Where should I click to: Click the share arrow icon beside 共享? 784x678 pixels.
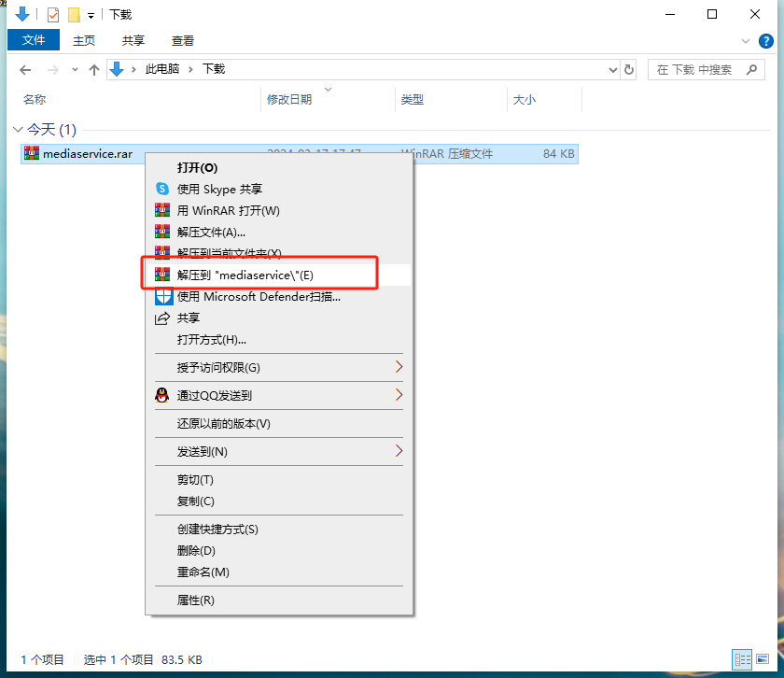pyautogui.click(x=162, y=318)
